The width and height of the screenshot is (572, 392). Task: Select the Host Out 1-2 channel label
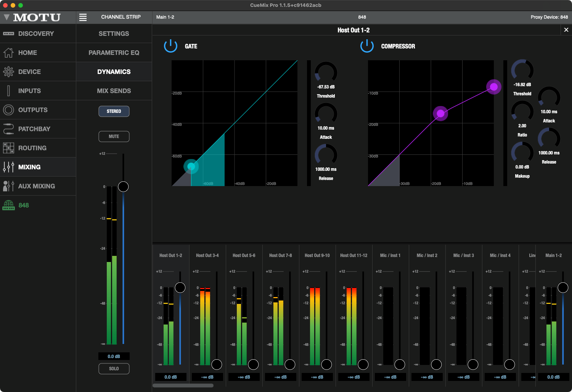click(x=171, y=255)
